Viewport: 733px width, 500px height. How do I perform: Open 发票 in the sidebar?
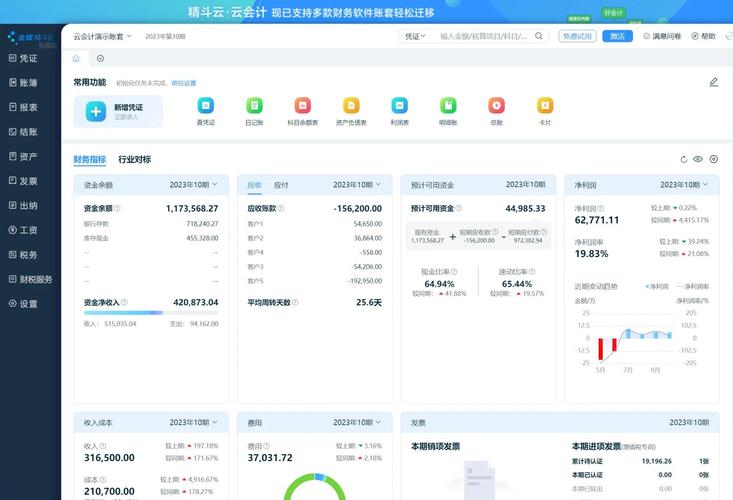coord(23,181)
